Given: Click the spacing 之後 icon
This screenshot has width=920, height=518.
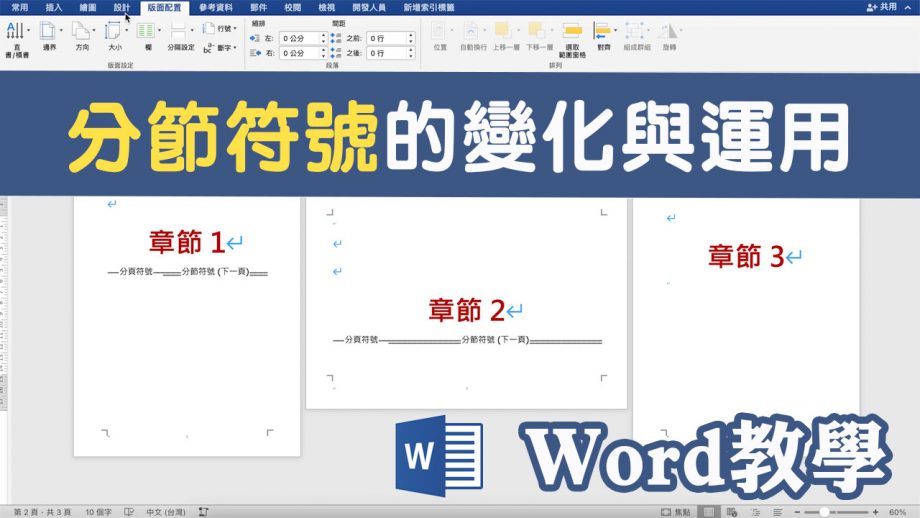Looking at the screenshot, I should click(336, 53).
